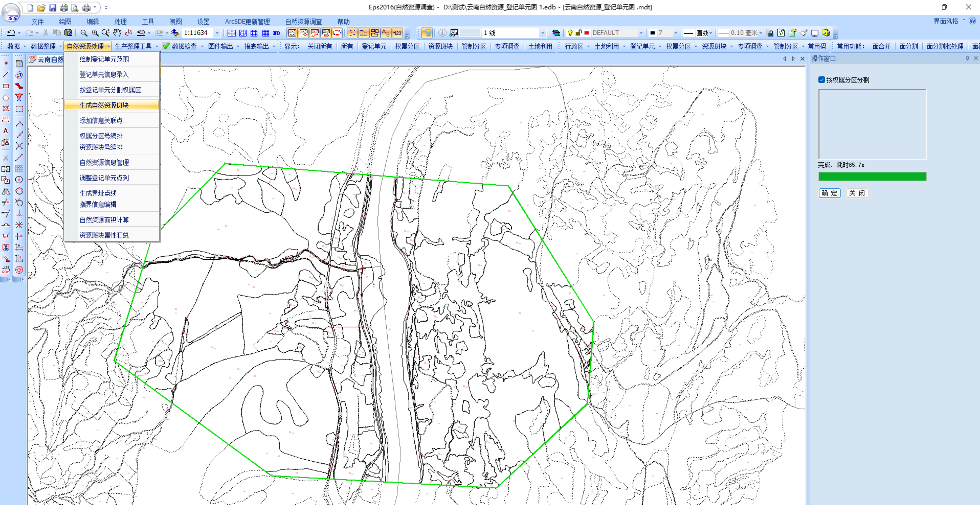Open the 直线 line type dropdown
The image size is (980, 505).
(710, 33)
